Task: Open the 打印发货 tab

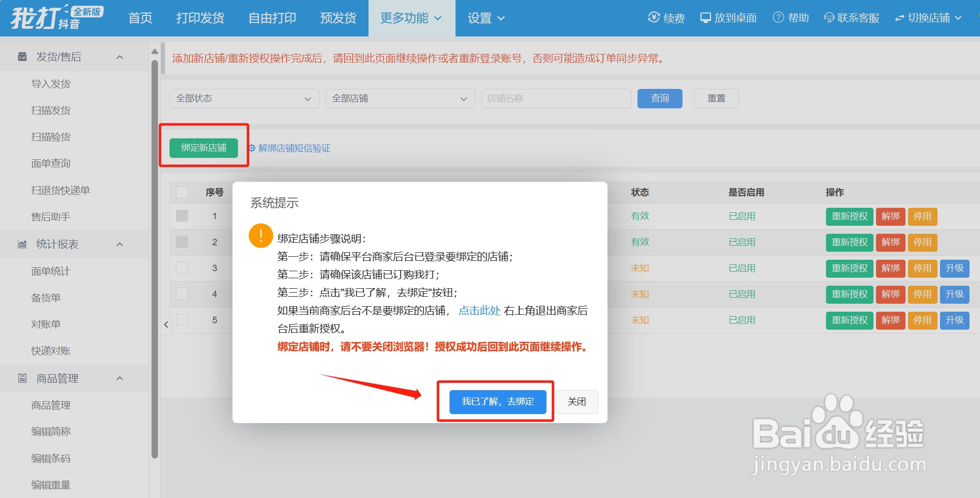Action: tap(200, 18)
